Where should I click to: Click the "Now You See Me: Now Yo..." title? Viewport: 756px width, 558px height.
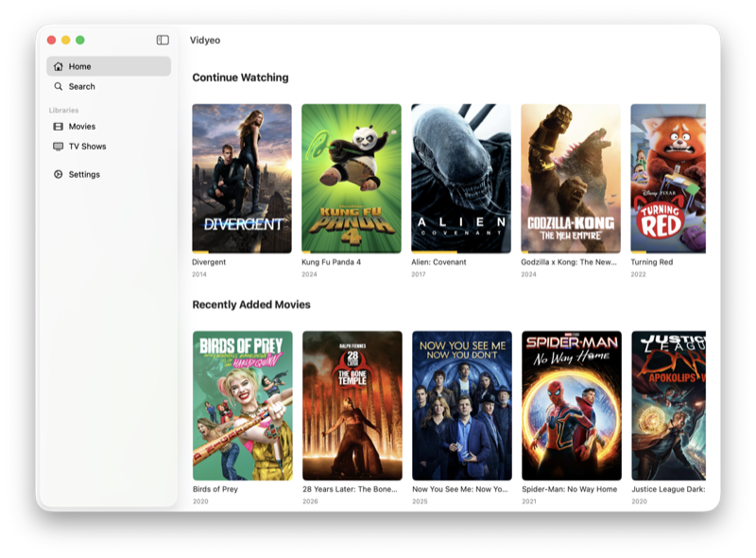(460, 489)
